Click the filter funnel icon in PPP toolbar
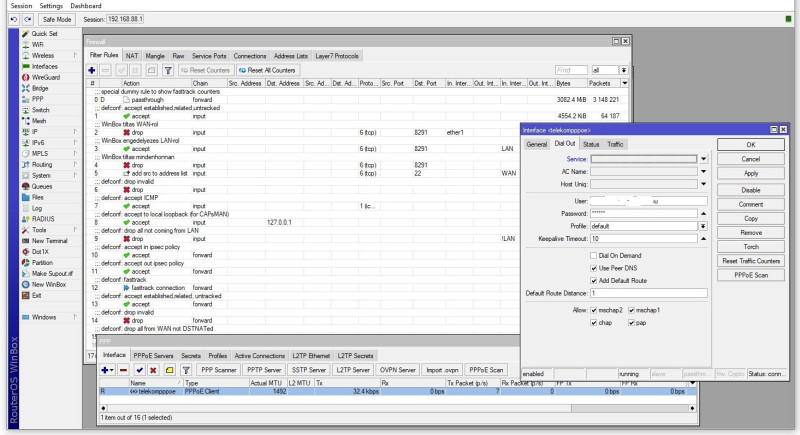The image size is (800, 435). 186,370
